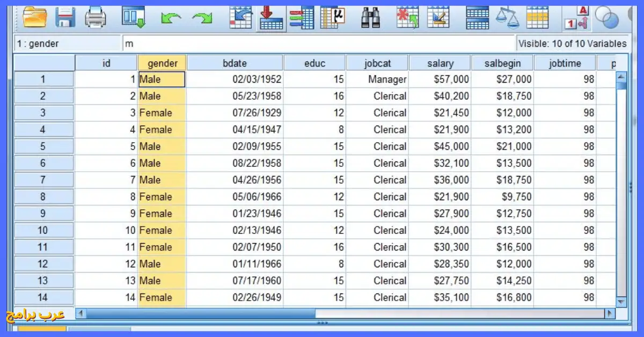Click the educ cell in row 4
Screen dimensions: 644x337
tap(314, 129)
